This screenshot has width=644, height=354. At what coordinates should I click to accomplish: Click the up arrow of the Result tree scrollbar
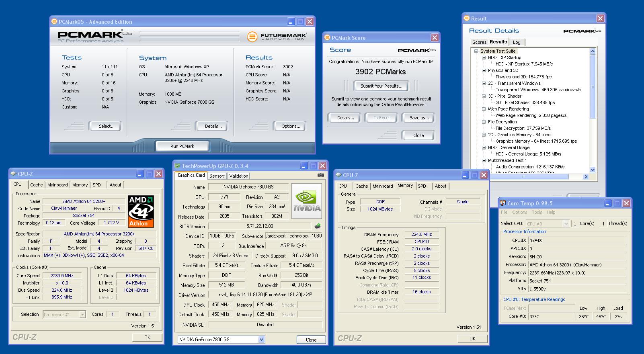pos(593,51)
